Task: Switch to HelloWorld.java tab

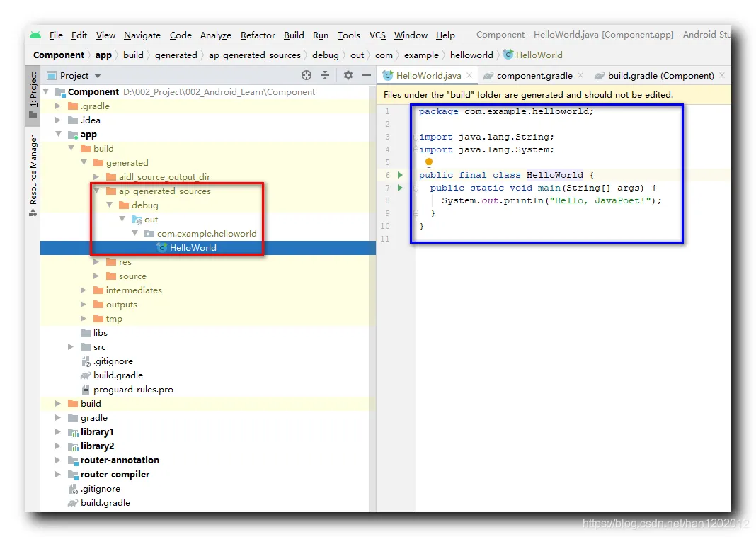Action: tap(428, 75)
